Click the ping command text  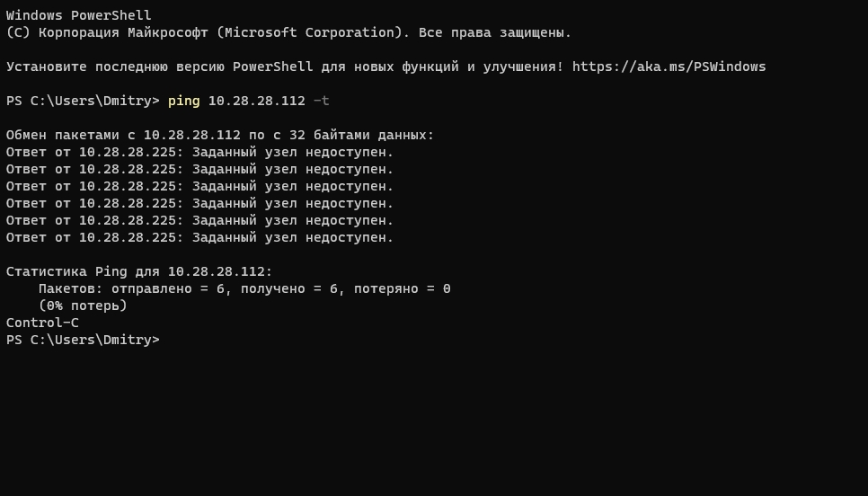(184, 102)
